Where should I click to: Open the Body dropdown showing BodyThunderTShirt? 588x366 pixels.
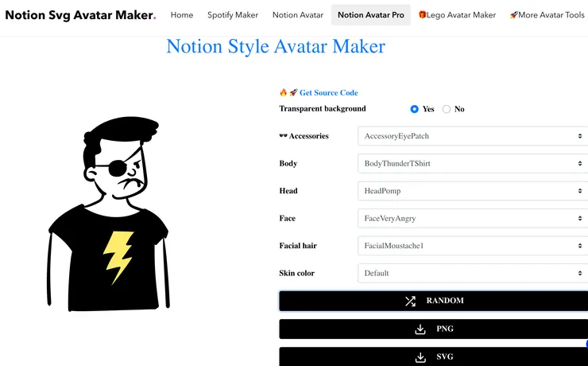[x=473, y=163]
